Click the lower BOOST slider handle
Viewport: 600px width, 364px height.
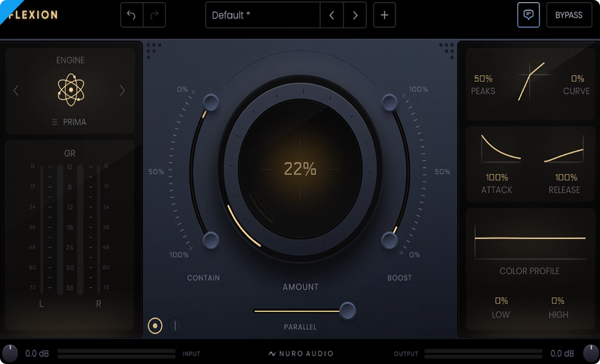[390, 241]
